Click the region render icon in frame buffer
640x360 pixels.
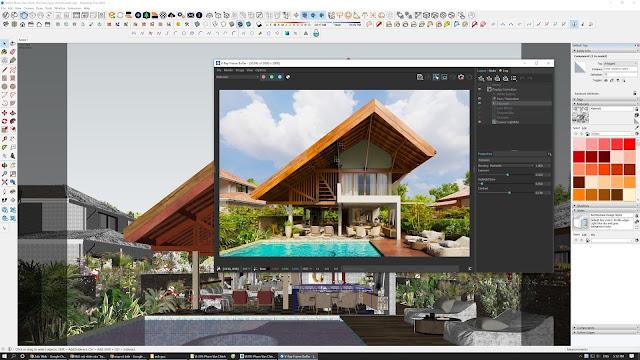[x=444, y=77]
